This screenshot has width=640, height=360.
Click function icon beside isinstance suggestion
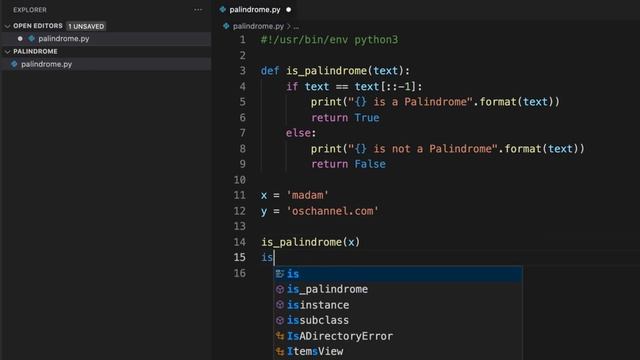[x=280, y=305]
